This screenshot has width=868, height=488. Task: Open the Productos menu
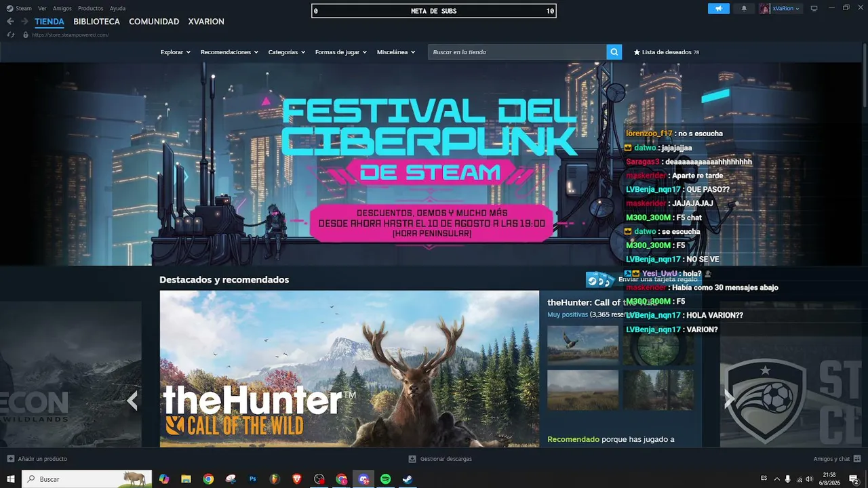coord(91,9)
